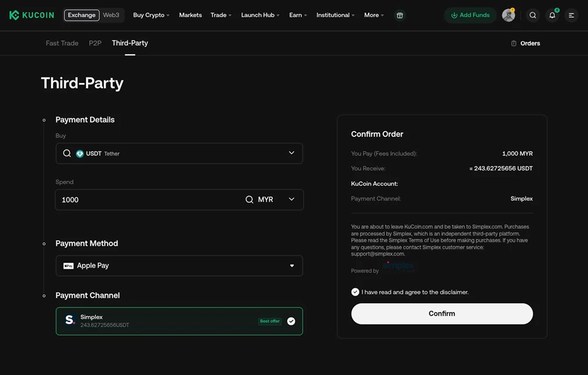Viewport: 588px width, 375px height.
Task: Click the Add Funds button
Action: tap(470, 15)
